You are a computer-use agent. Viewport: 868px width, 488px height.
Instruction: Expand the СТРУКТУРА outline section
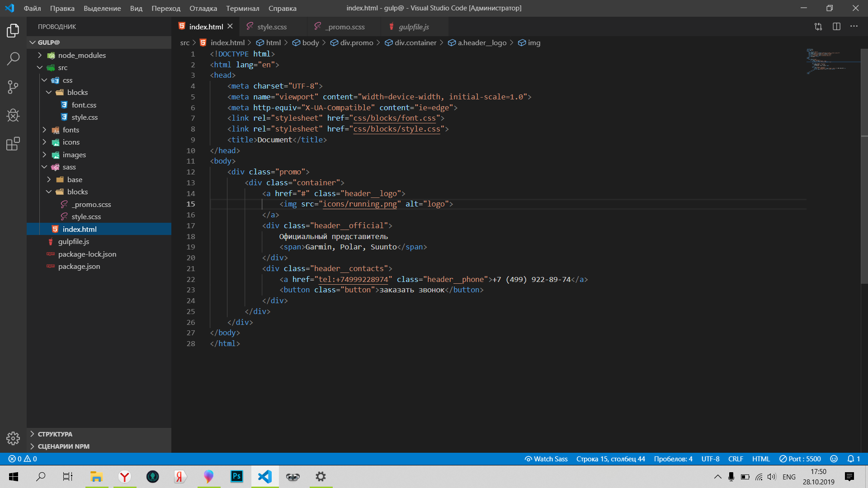tap(99, 434)
